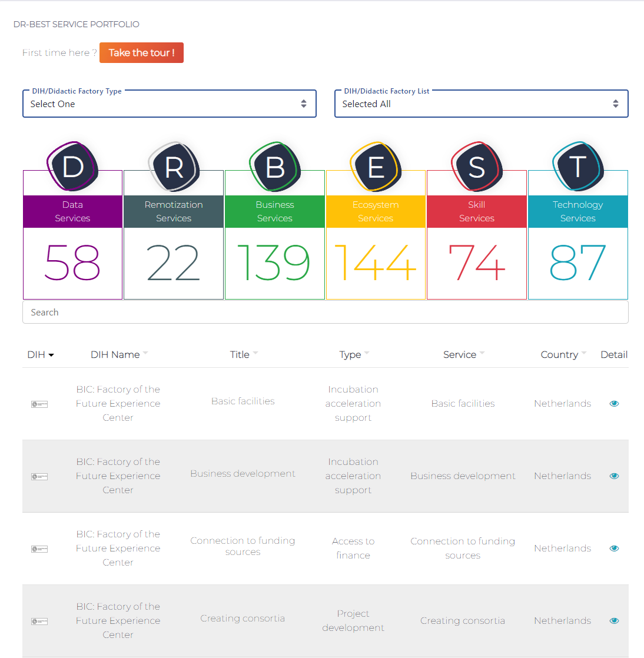The height and width of the screenshot is (658, 644).
Task: View details of Basic facilities row
Action: [x=614, y=404]
